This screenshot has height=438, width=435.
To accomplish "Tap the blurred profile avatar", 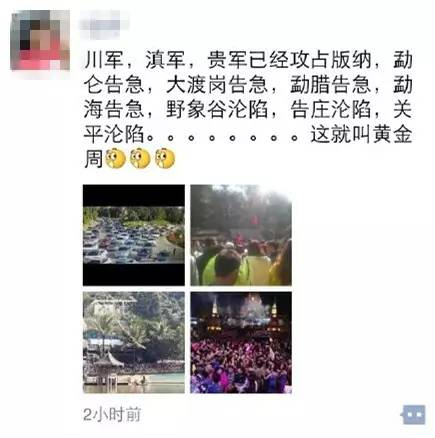I will coord(40,40).
